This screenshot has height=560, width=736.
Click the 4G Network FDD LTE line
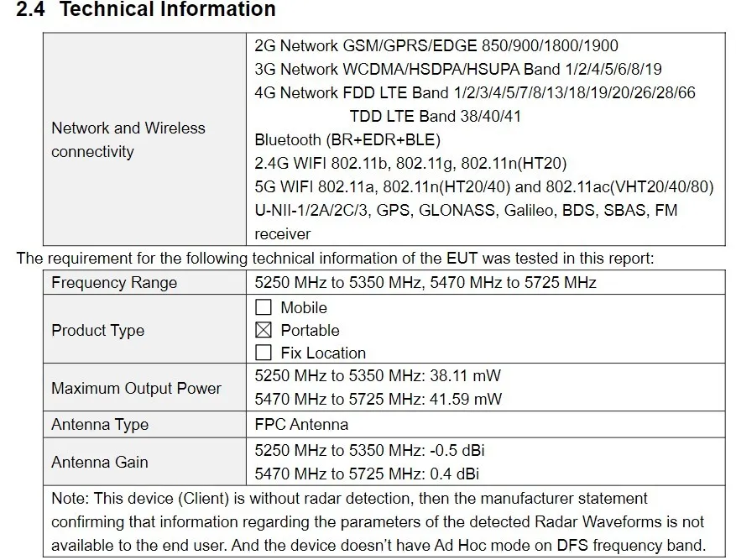[475, 92]
